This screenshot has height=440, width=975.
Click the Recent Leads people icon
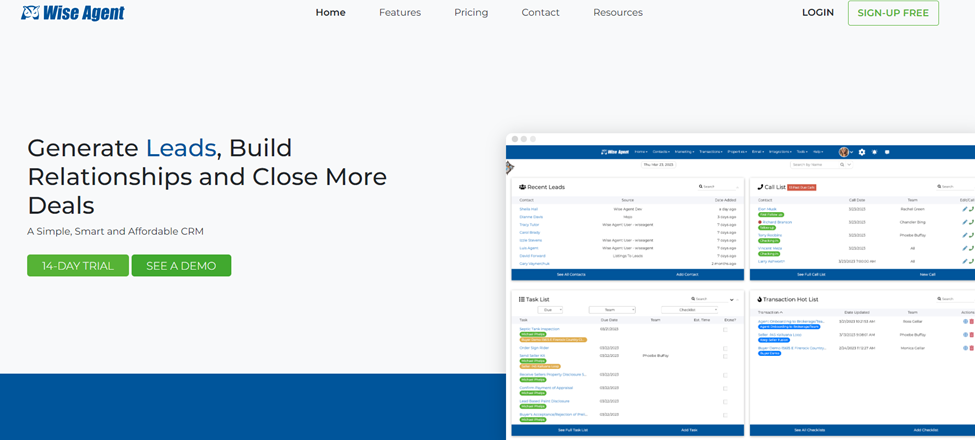coord(522,187)
